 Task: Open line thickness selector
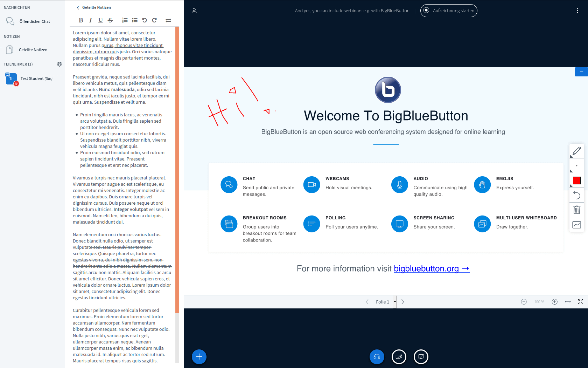click(577, 166)
